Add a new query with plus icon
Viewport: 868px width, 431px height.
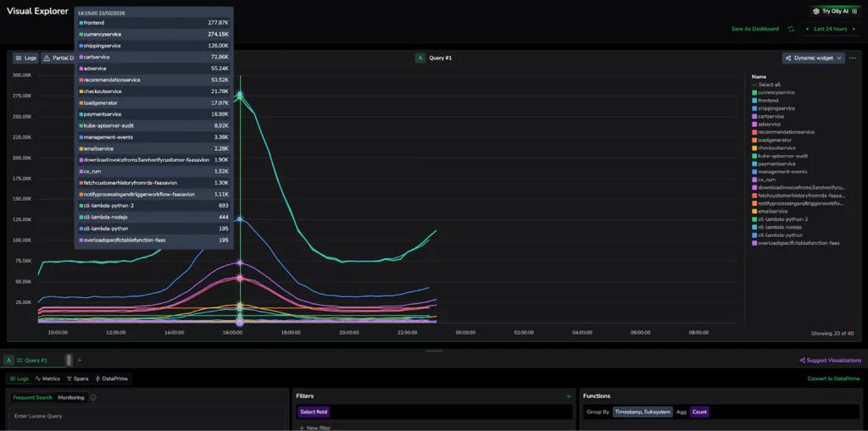[80, 360]
